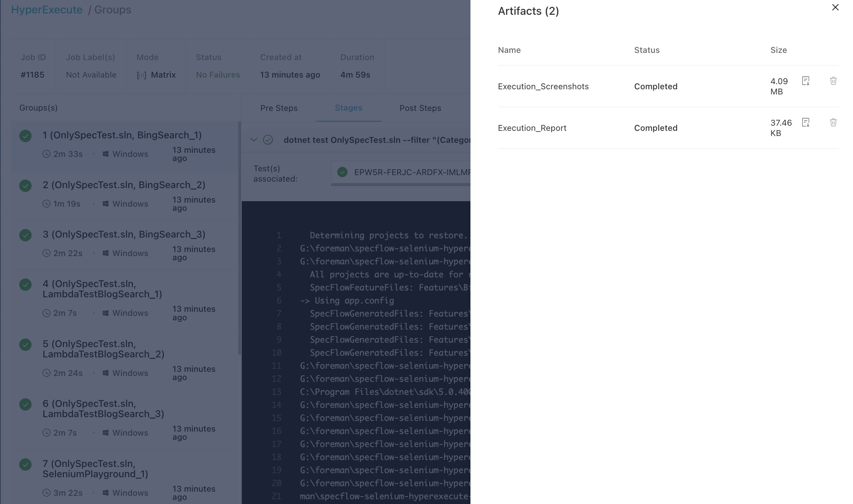Viewport: 853px width, 504px height.
Task: Click green check icon of LambdaTestBlogSearch_2 group
Action: click(25, 345)
